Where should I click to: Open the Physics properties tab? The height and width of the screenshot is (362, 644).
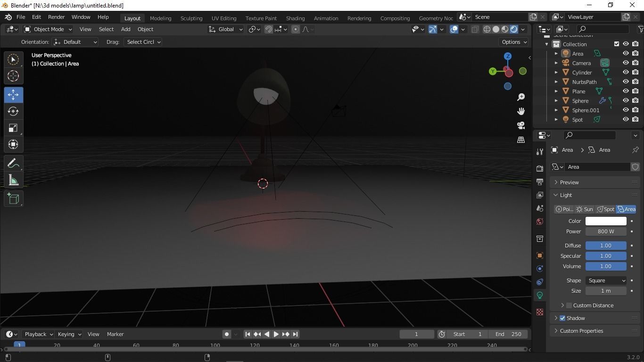[540, 269]
